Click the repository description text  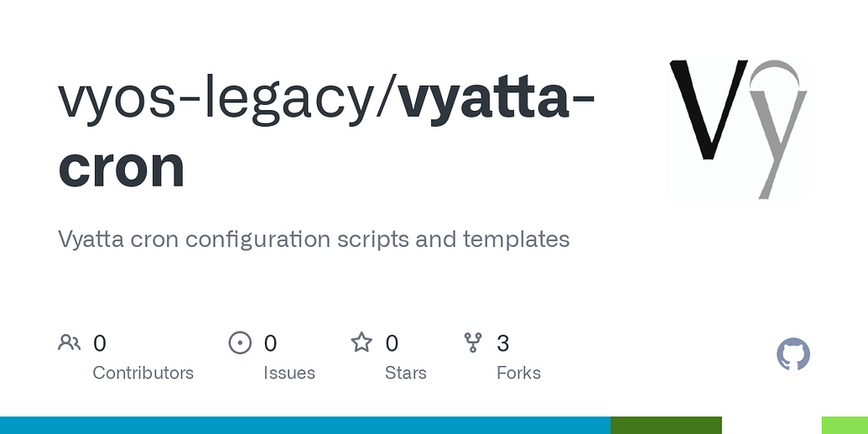tap(314, 239)
